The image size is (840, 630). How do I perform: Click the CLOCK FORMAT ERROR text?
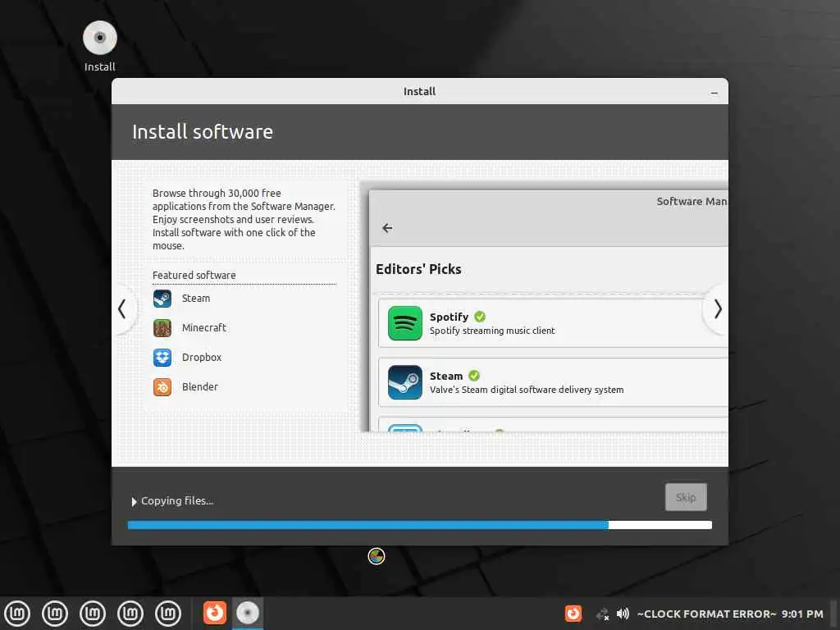point(706,614)
